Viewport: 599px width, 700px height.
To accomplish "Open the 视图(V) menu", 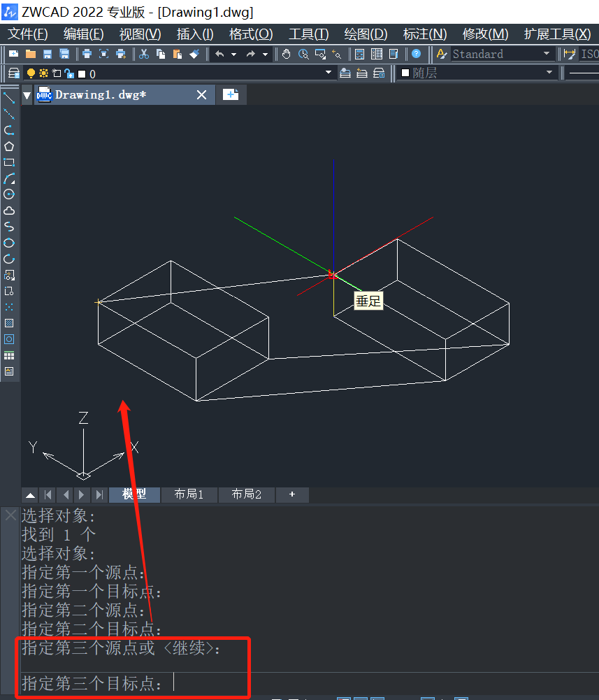I will coord(140,34).
